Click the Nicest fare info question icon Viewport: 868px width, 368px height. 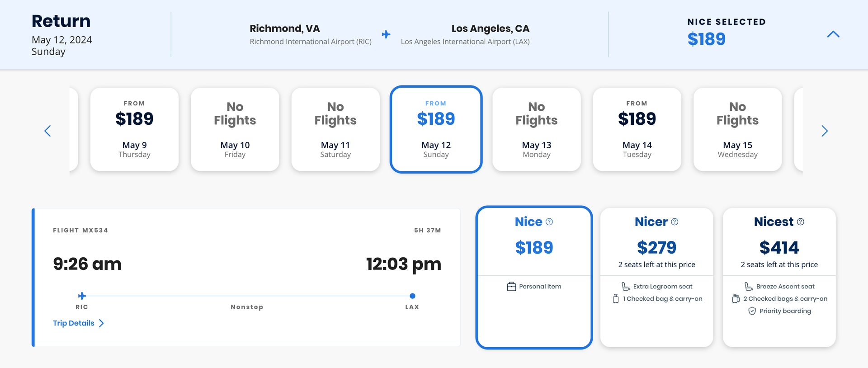point(801,222)
